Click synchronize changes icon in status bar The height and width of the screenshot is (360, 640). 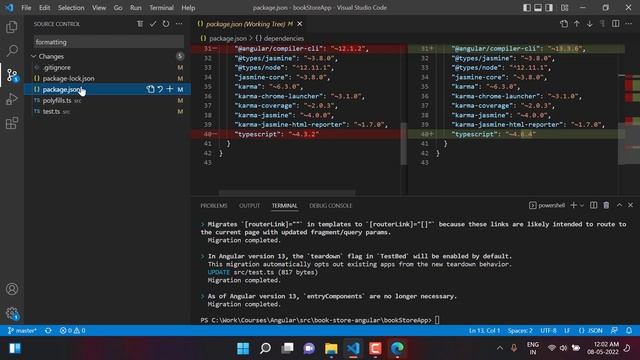[48, 331]
